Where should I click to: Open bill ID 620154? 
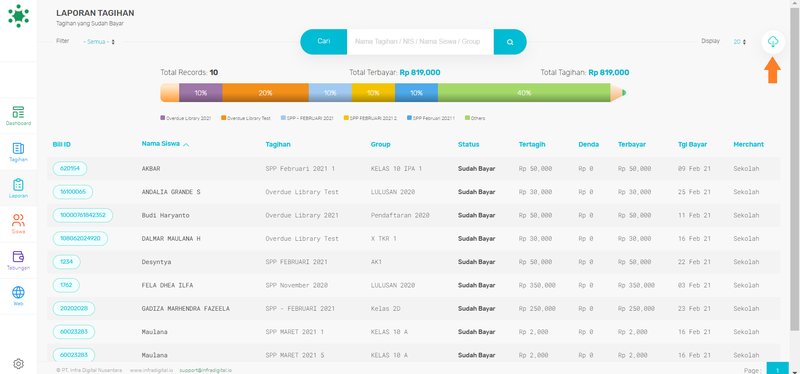tap(70, 168)
